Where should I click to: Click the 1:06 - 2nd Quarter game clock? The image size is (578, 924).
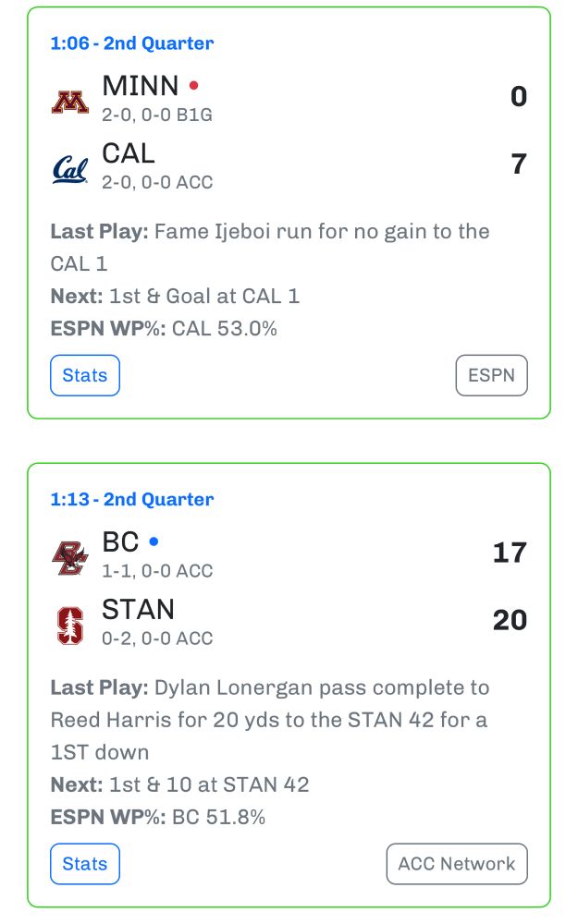click(131, 43)
